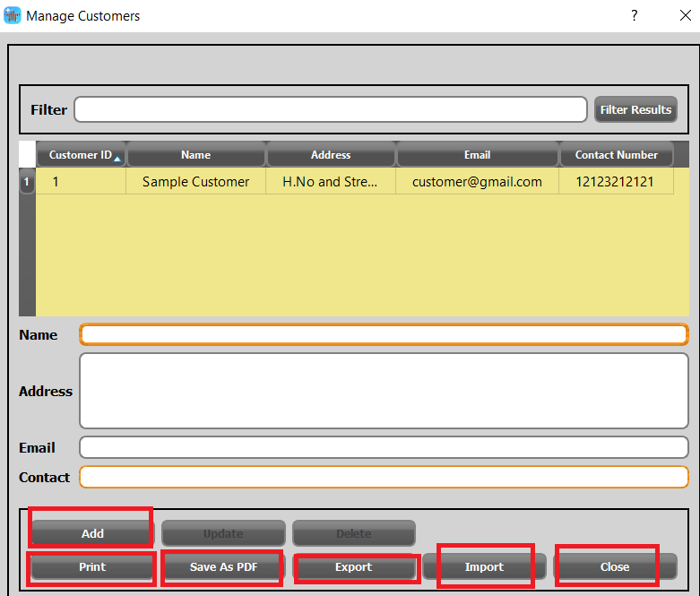Viewport: 700px width, 596px height.
Task: Click the Import button
Action: tap(484, 566)
